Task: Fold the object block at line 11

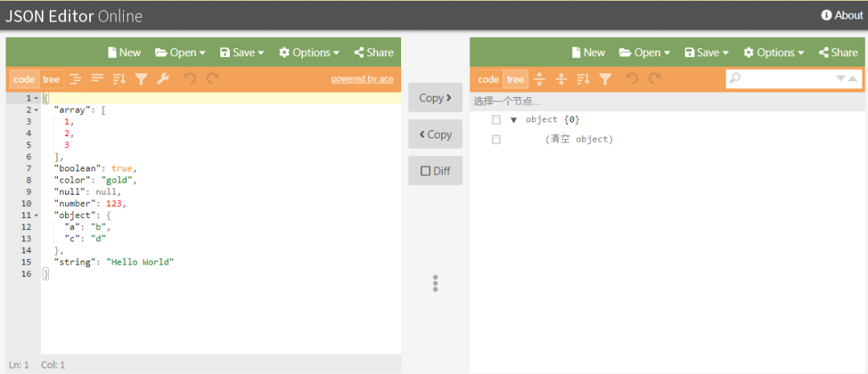Action: point(36,215)
